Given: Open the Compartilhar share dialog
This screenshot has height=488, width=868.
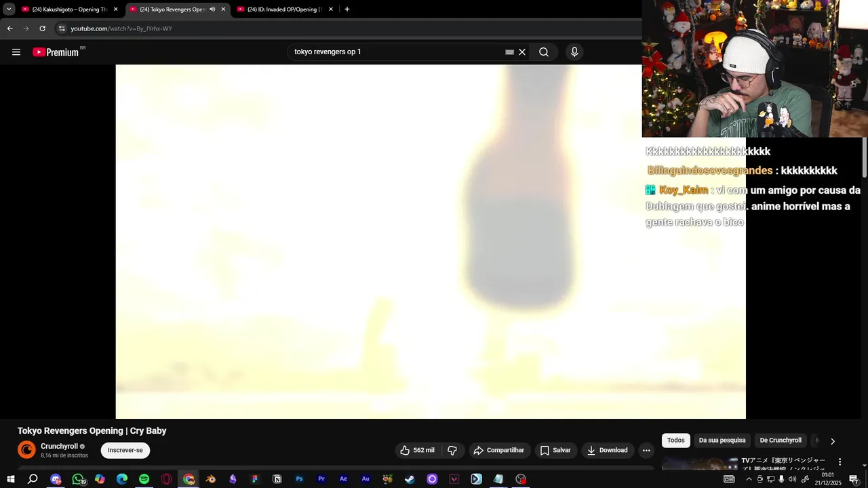Looking at the screenshot, I should click(499, 450).
